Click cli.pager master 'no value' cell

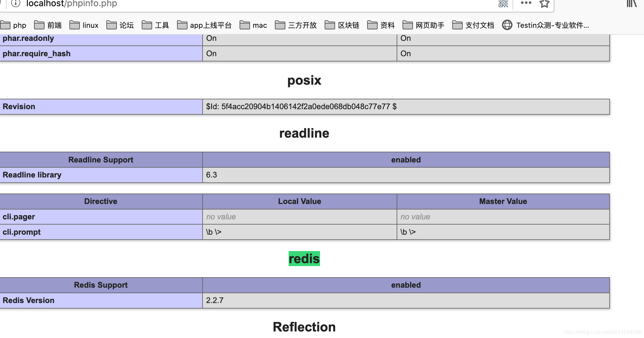pyautogui.click(x=503, y=217)
